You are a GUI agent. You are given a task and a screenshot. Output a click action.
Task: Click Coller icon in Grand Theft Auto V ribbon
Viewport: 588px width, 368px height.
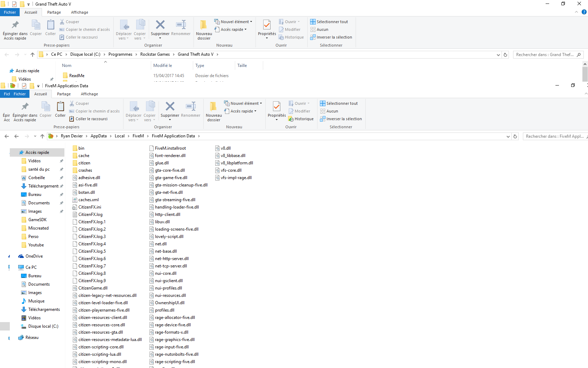(50, 25)
